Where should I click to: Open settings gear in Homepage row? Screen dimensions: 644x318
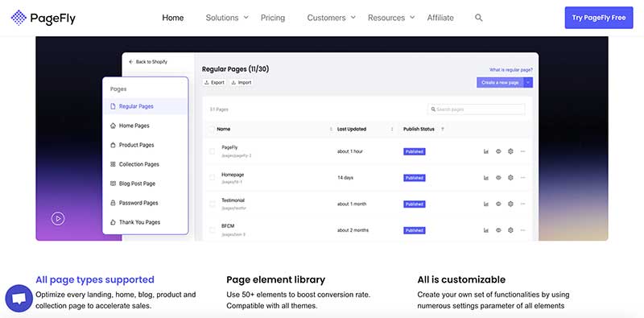[510, 178]
